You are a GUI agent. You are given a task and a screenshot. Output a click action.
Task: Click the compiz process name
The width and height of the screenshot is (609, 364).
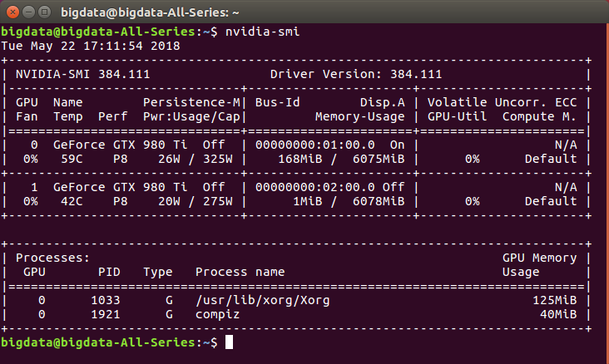coord(218,314)
